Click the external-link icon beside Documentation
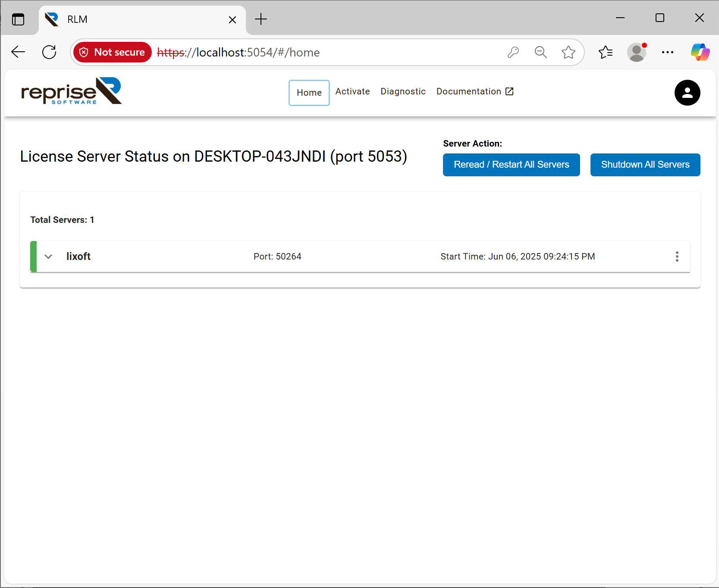This screenshot has width=719, height=588. [509, 91]
